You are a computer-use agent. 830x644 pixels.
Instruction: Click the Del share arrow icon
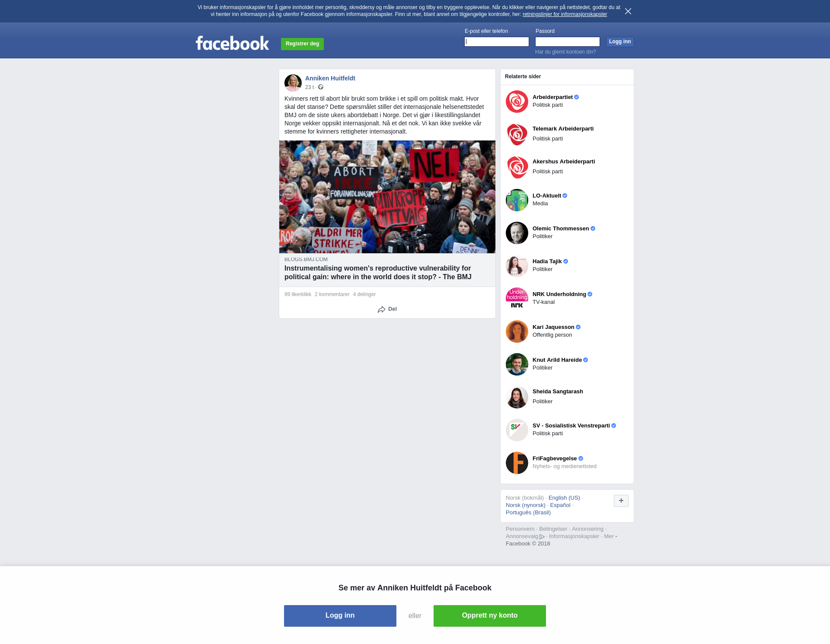click(x=381, y=309)
